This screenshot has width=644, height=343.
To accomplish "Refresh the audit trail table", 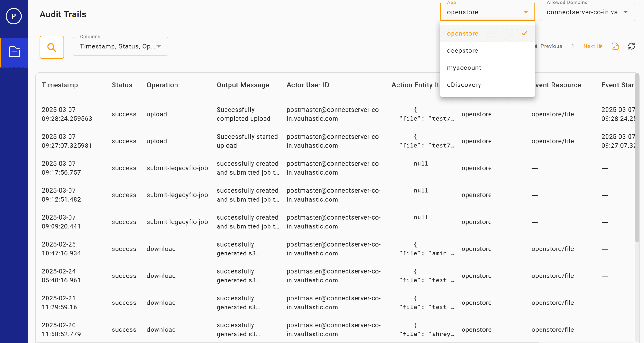I will [x=631, y=46].
